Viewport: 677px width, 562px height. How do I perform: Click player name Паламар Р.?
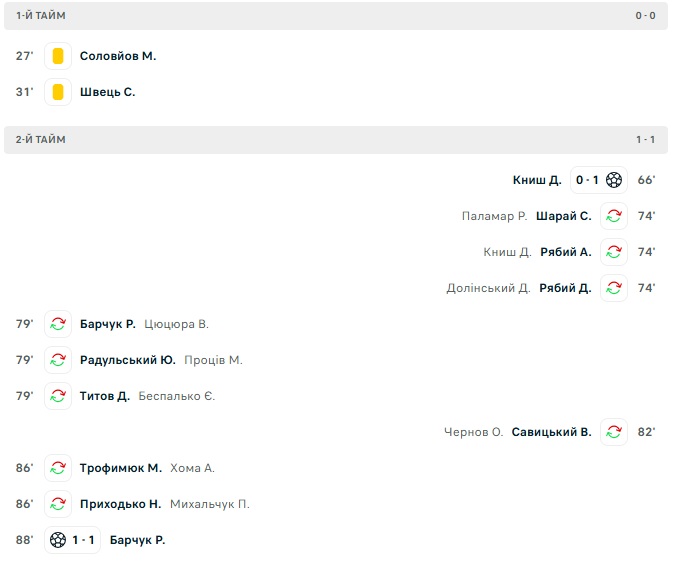[494, 216]
